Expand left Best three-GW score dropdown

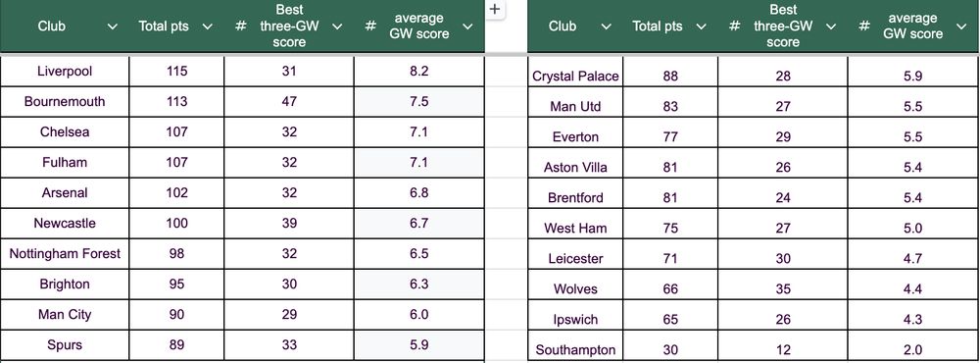(x=337, y=26)
